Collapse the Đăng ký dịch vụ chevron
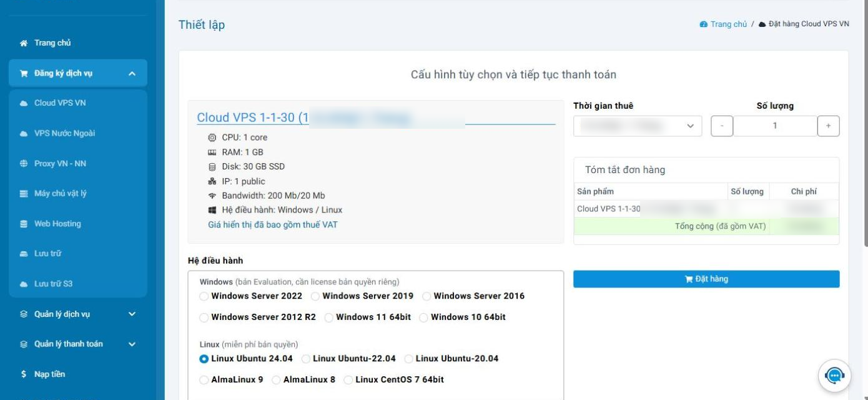868x400 pixels. click(132, 74)
